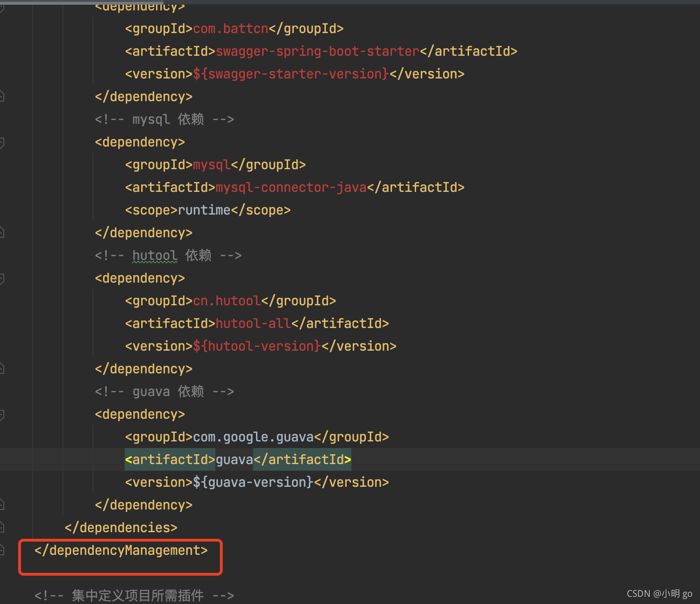
Task: Click the ${swagger-starter-version} version line
Action: pyautogui.click(x=295, y=74)
